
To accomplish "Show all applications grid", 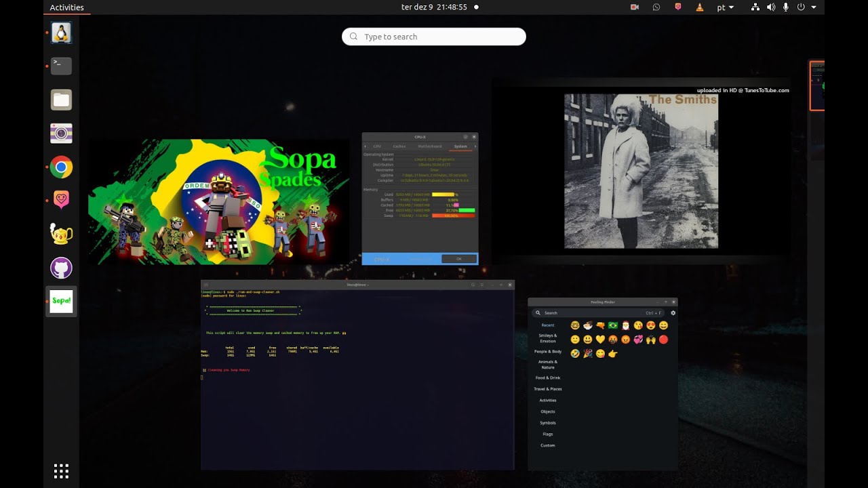I will (61, 471).
